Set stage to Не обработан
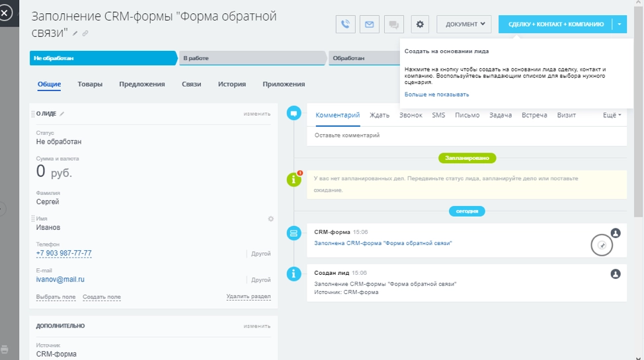 (x=103, y=58)
